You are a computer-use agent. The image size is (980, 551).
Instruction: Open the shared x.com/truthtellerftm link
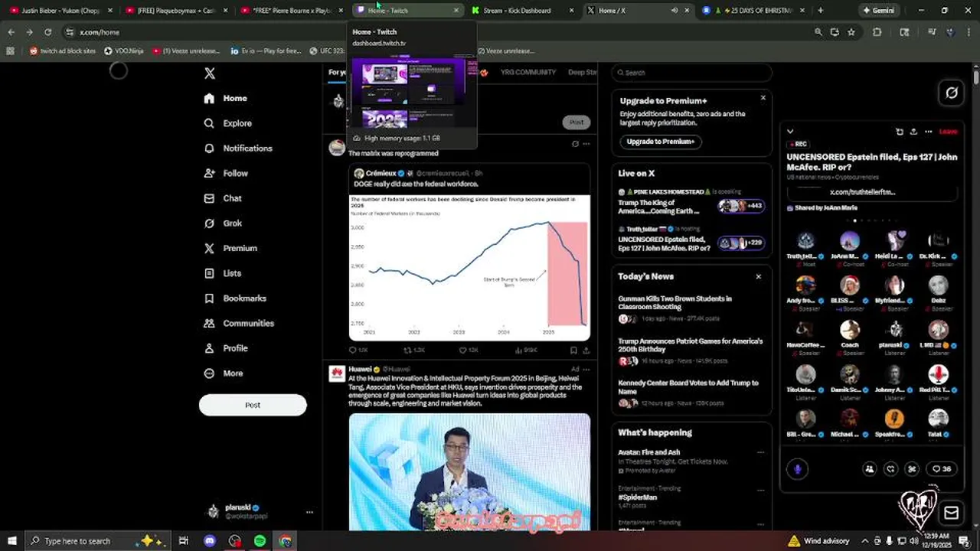click(x=862, y=192)
